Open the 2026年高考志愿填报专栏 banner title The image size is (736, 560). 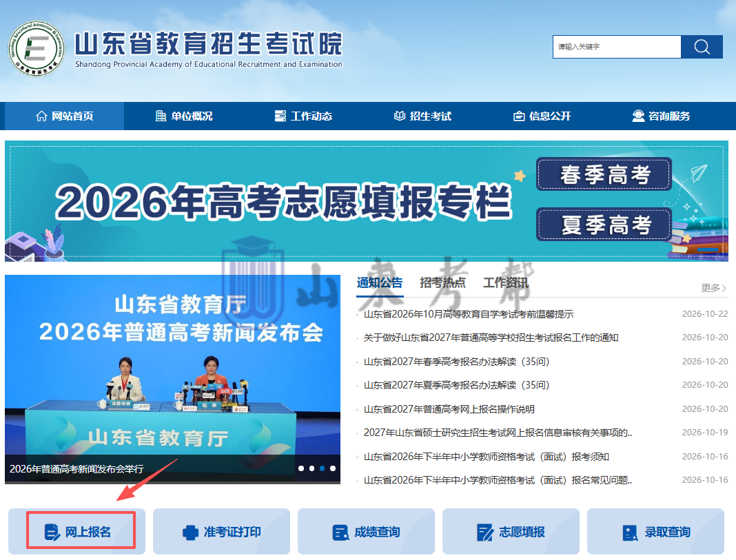point(283,202)
